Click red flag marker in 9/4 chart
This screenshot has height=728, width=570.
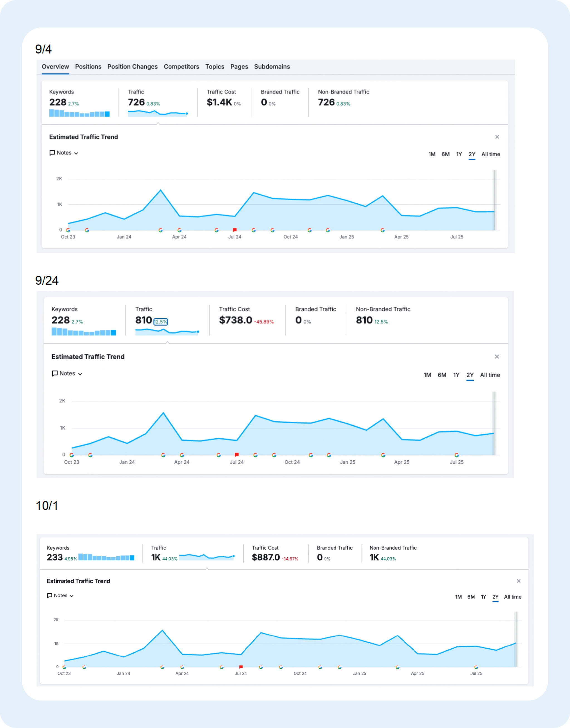pyautogui.click(x=235, y=230)
